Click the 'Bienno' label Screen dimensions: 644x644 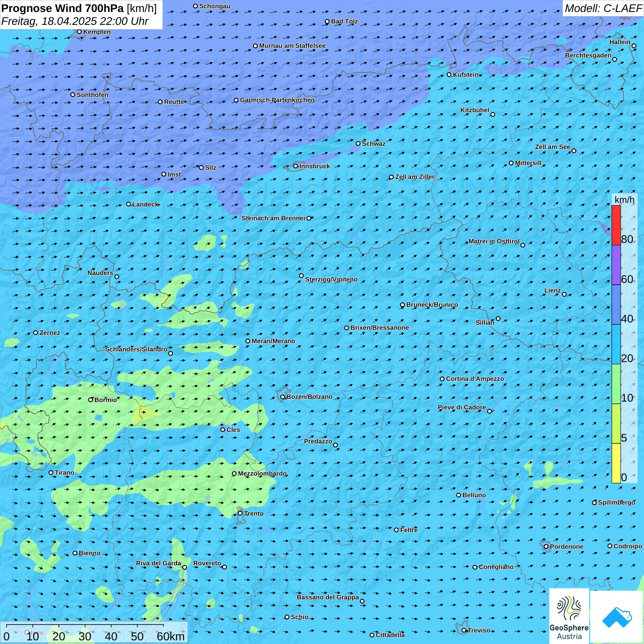tap(90, 553)
